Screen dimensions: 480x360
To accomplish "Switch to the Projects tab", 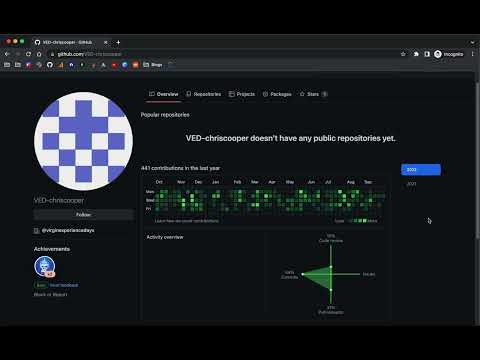I will [242, 94].
